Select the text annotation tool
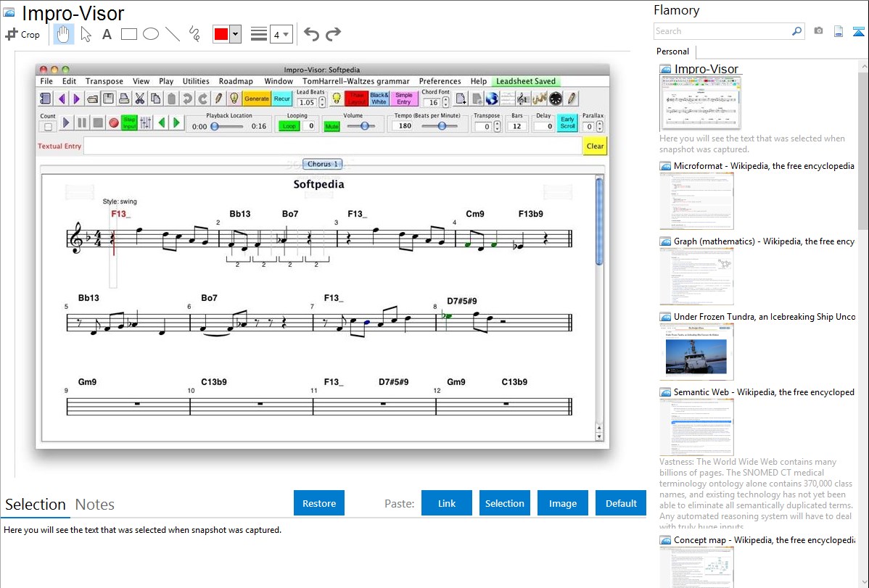The height and width of the screenshot is (588, 869). point(107,34)
